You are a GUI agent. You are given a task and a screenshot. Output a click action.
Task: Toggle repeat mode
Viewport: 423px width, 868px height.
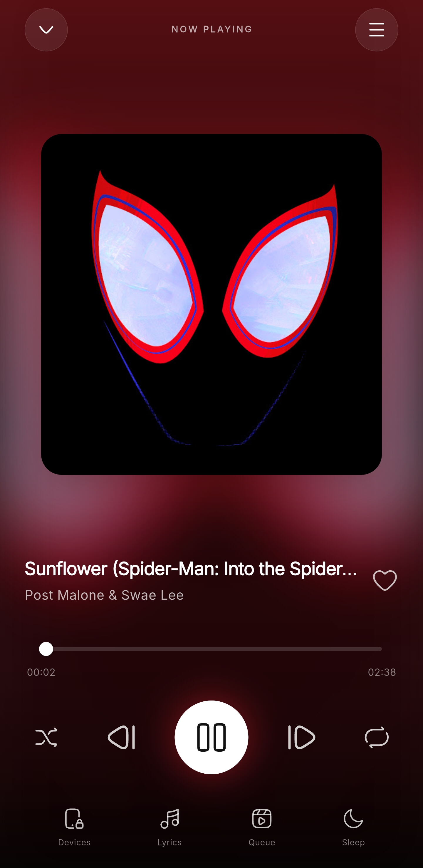(x=377, y=737)
